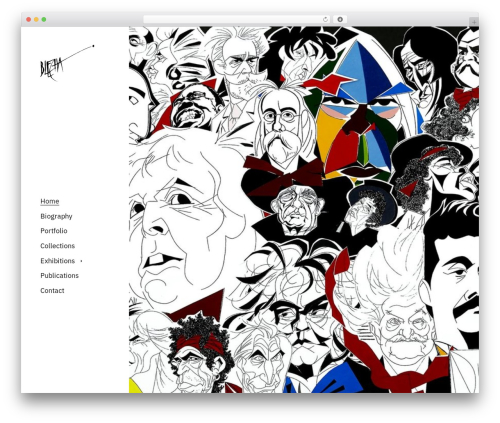
Task: Open a new tab with plus button
Action: point(474,22)
